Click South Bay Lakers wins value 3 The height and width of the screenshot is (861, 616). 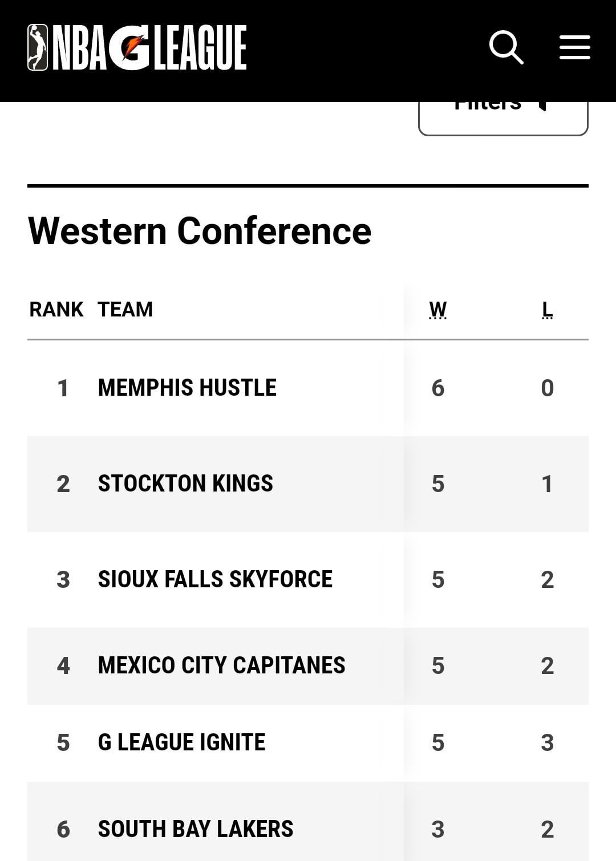click(437, 830)
